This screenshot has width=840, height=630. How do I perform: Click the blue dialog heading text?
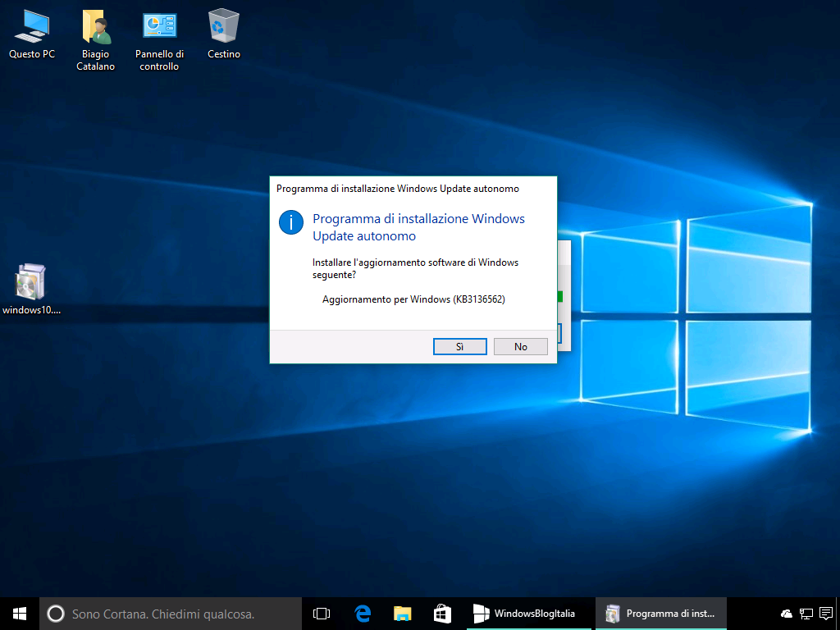[418, 227]
